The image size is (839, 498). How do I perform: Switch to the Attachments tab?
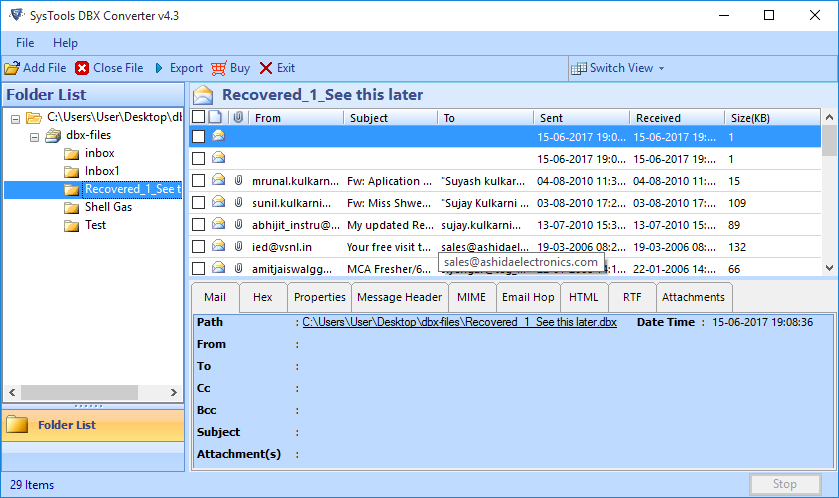693,297
